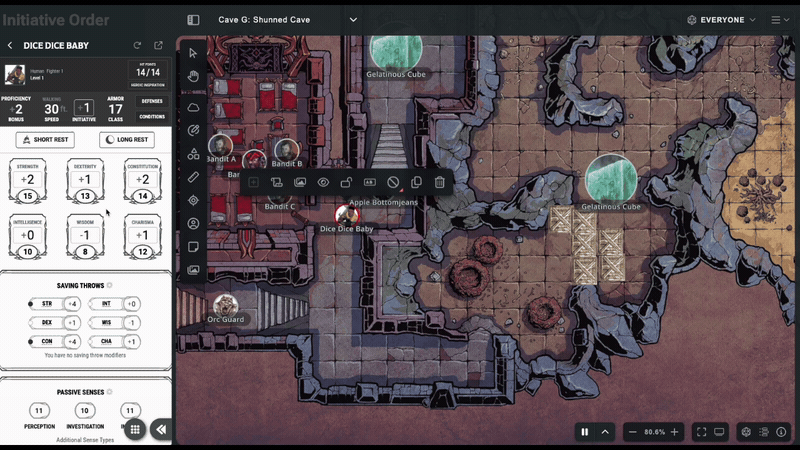Select the ping target tool
This screenshot has height=450, width=800.
pos(193,201)
